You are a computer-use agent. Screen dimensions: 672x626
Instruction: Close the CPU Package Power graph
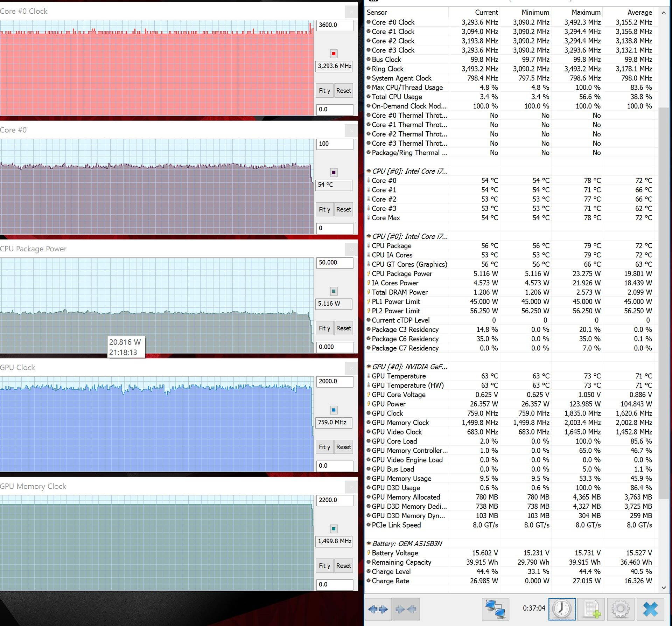coord(351,249)
